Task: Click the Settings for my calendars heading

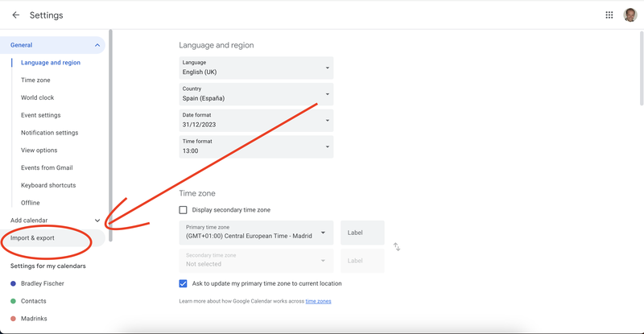Action: point(48,266)
